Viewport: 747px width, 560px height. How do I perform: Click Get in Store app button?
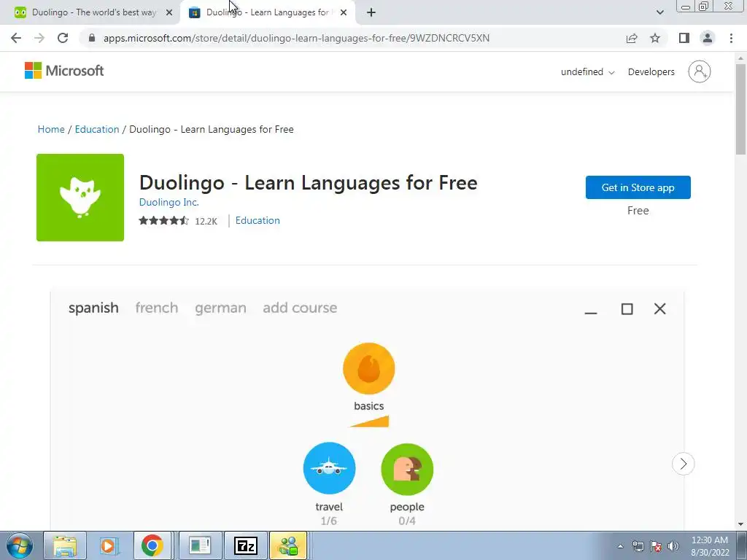point(638,187)
